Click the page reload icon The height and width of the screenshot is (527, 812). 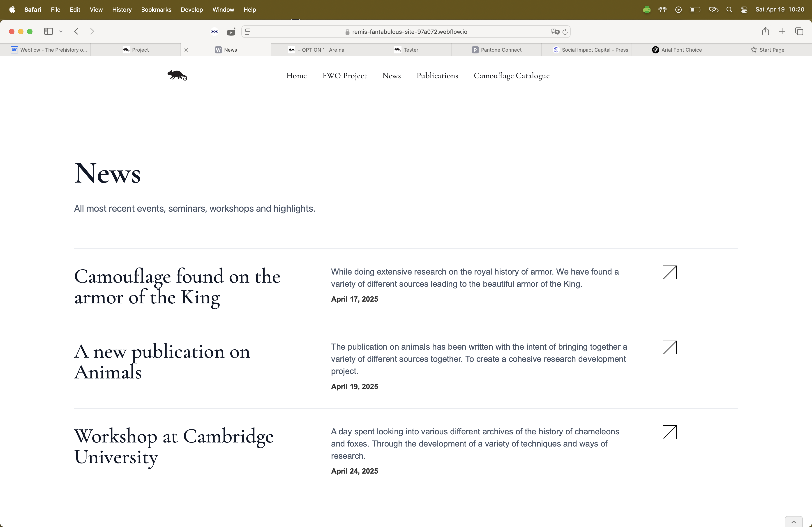pyautogui.click(x=565, y=32)
